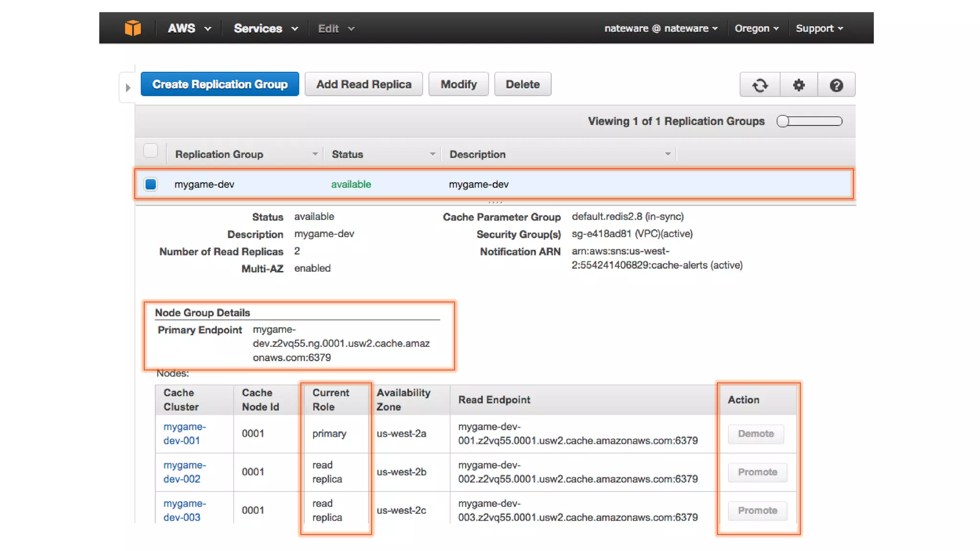Open Replication Group column filter arrow
This screenshot has height=551, width=980.
pyautogui.click(x=315, y=154)
